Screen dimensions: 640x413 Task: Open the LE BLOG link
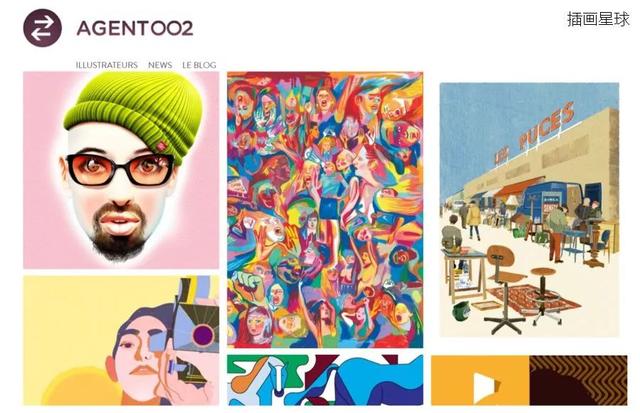pyautogui.click(x=199, y=65)
